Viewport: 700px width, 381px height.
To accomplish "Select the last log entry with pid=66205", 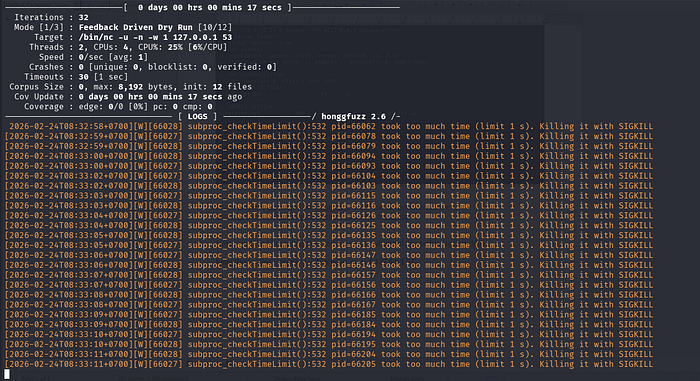I will pyautogui.click(x=329, y=364).
